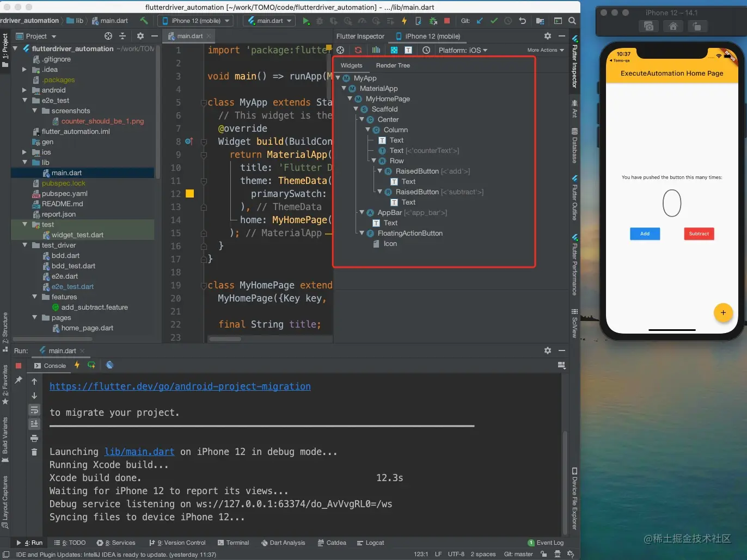747x560 pixels.
Task: Collapse the Scaffold node in widget tree
Action: 356,109
